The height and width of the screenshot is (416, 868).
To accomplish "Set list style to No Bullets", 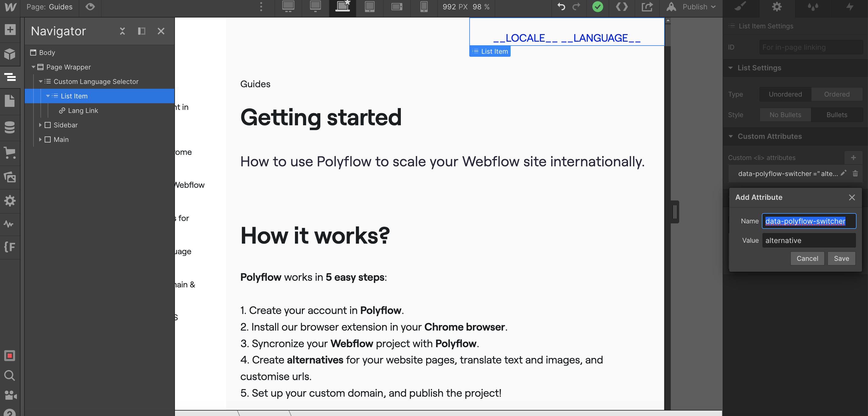I will pyautogui.click(x=785, y=115).
